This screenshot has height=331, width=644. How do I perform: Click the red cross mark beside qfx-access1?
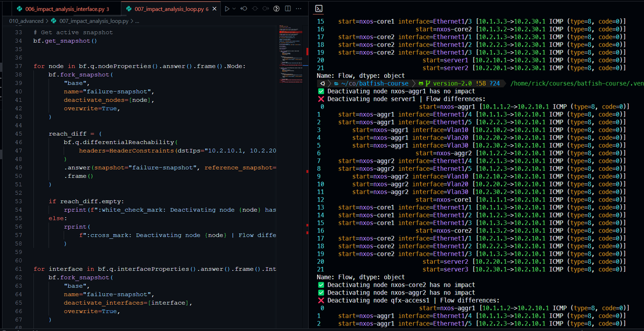pos(320,300)
